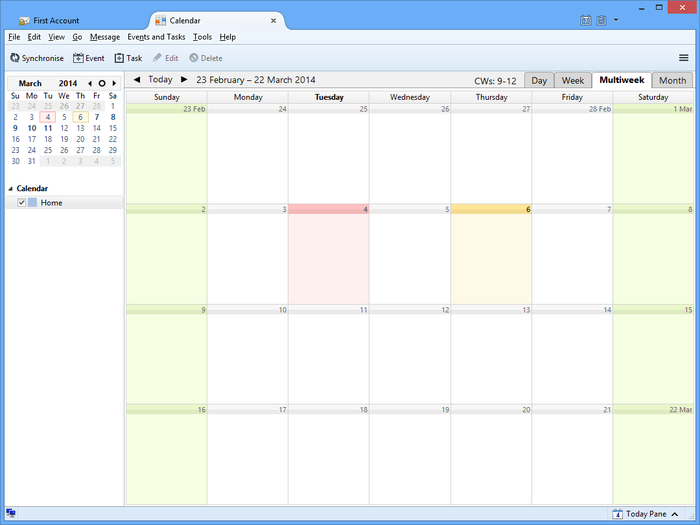The width and height of the screenshot is (700, 525).
Task: Click the Delete toolbar button
Action: click(206, 58)
